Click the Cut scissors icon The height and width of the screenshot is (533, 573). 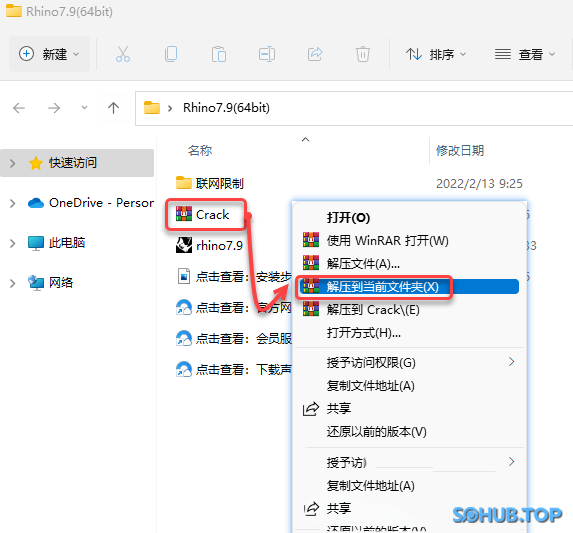123,54
